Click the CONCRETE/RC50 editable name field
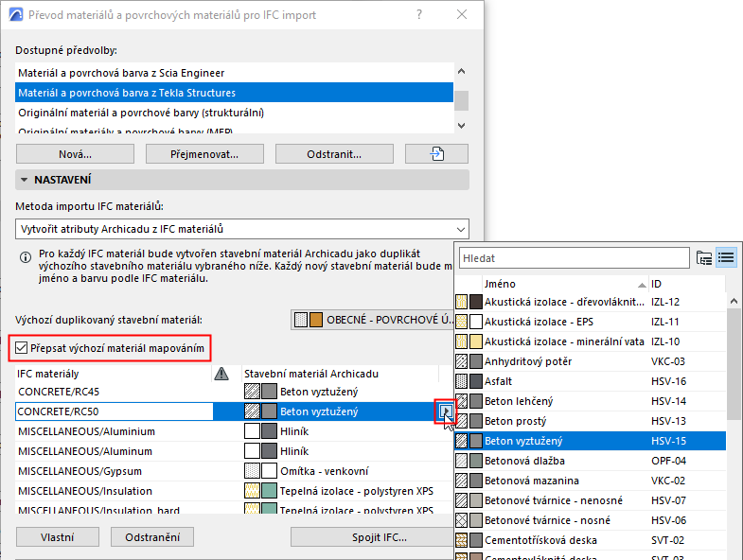Viewport: 743px width, 560px height. pos(115,411)
